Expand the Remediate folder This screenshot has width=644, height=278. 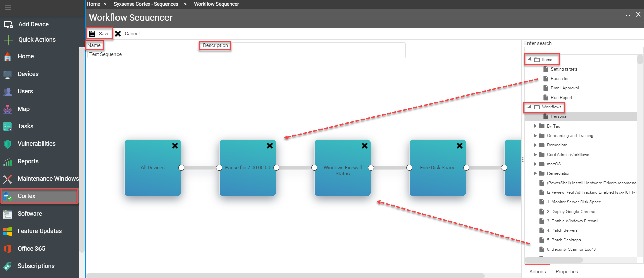pyautogui.click(x=535, y=145)
